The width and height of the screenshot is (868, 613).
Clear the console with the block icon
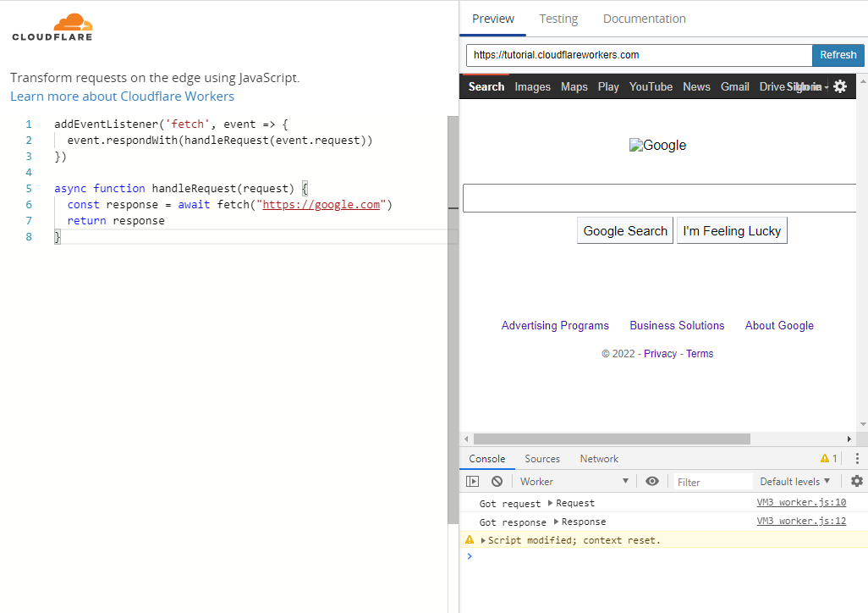497,481
